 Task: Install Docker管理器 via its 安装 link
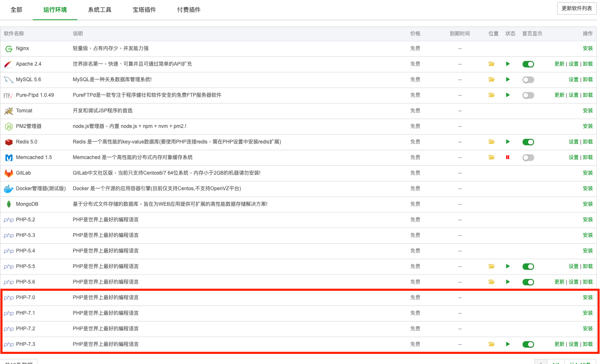click(588, 189)
